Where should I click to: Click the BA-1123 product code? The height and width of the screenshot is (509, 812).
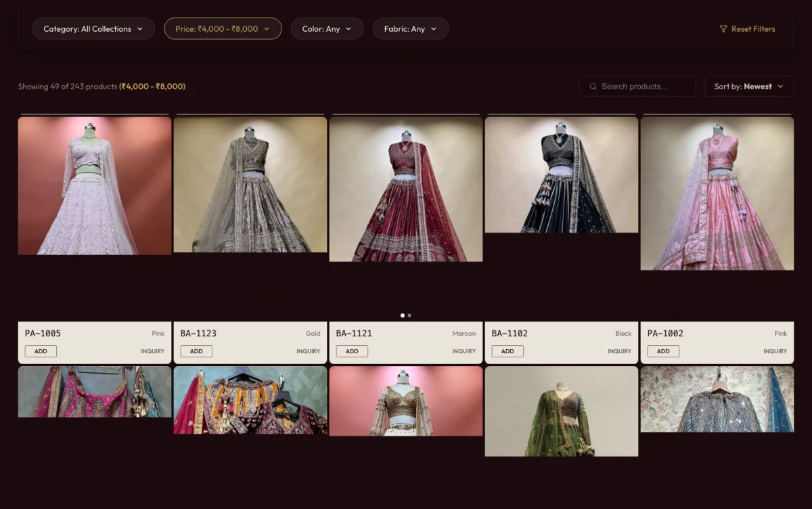(198, 333)
